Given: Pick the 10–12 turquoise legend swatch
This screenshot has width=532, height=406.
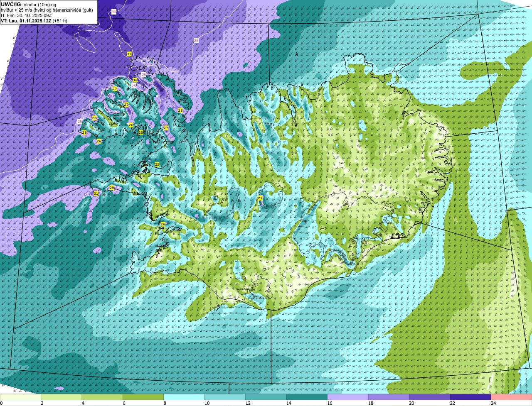Looking at the screenshot, I should point(225,397).
